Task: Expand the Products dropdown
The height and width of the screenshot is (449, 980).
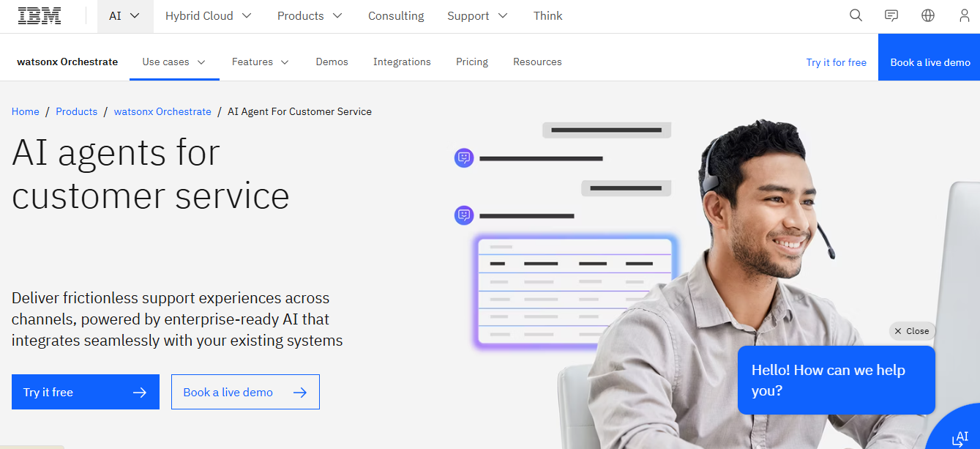Action: coord(310,15)
